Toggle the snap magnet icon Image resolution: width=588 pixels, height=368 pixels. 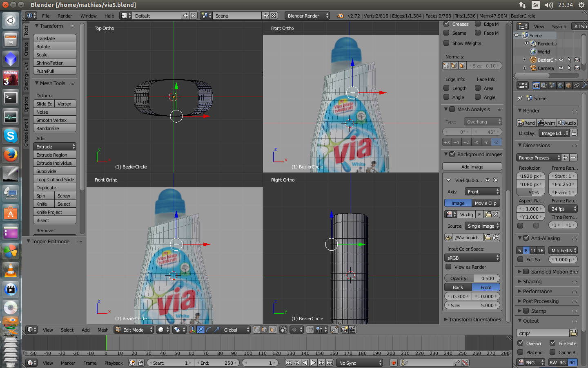310,330
